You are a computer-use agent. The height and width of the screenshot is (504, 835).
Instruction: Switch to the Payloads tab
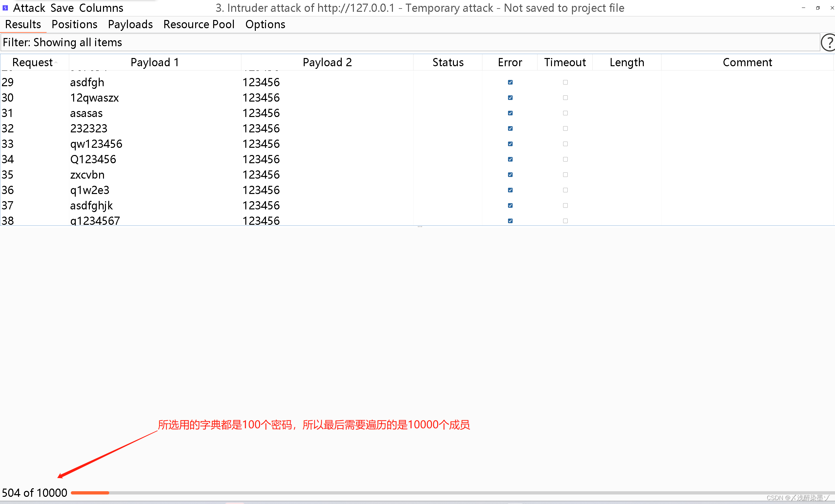point(130,24)
